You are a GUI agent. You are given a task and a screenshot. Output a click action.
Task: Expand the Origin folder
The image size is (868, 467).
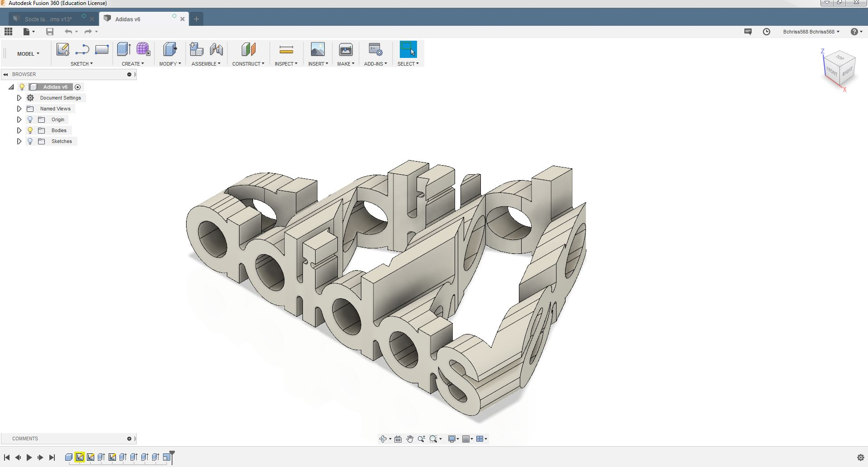pyautogui.click(x=19, y=119)
